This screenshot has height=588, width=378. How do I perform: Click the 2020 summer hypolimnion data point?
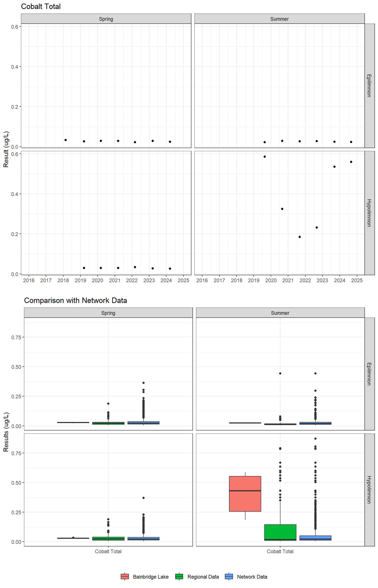tap(282, 209)
